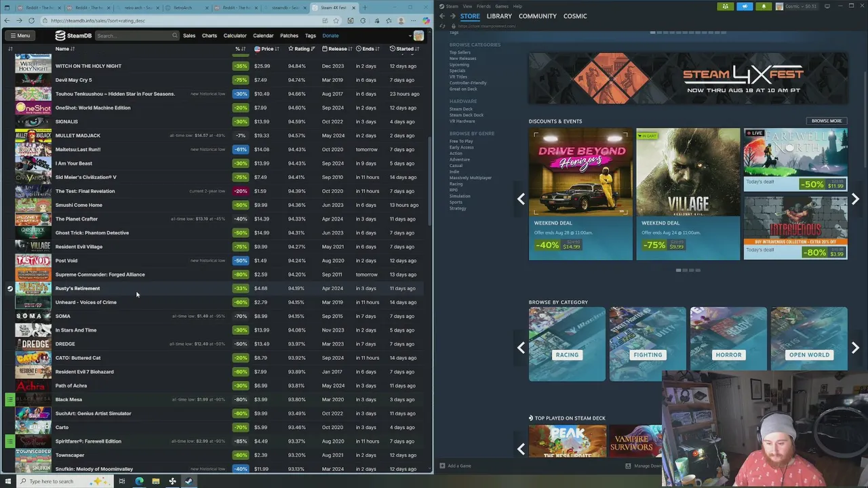The width and height of the screenshot is (868, 488).
Task: Open the HORROR category card
Action: coord(728,344)
